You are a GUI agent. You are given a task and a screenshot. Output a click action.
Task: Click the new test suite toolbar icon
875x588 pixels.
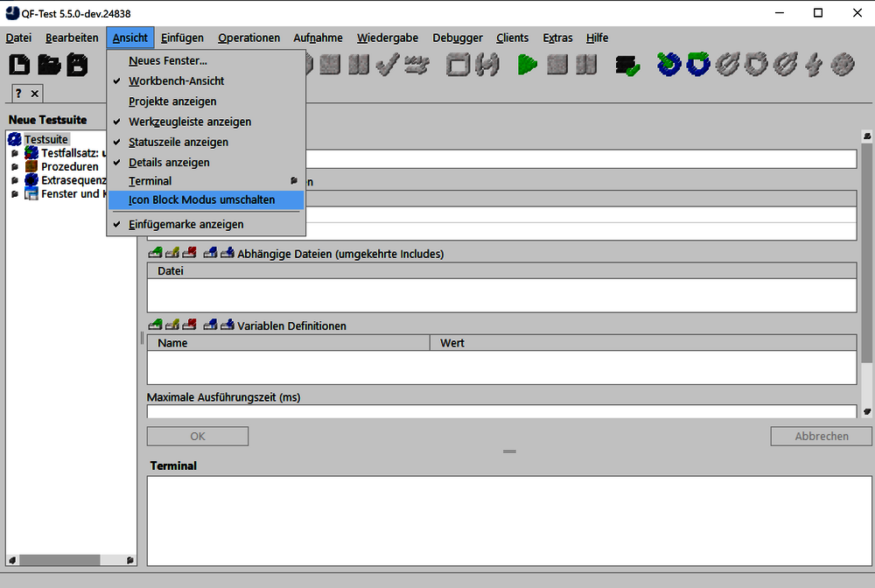click(x=19, y=65)
